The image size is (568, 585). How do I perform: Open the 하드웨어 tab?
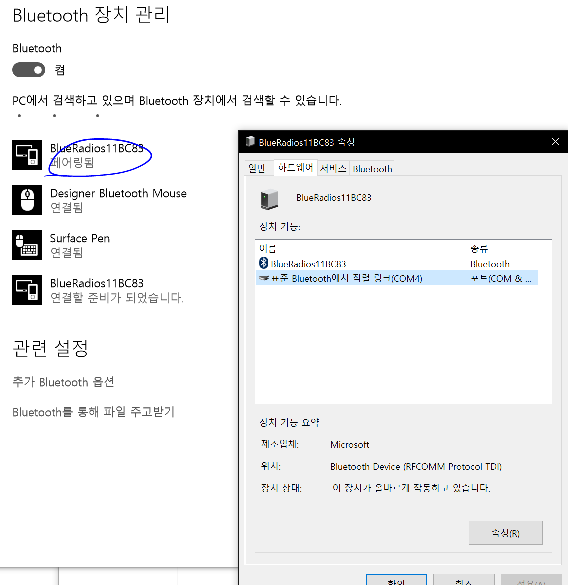click(x=295, y=168)
